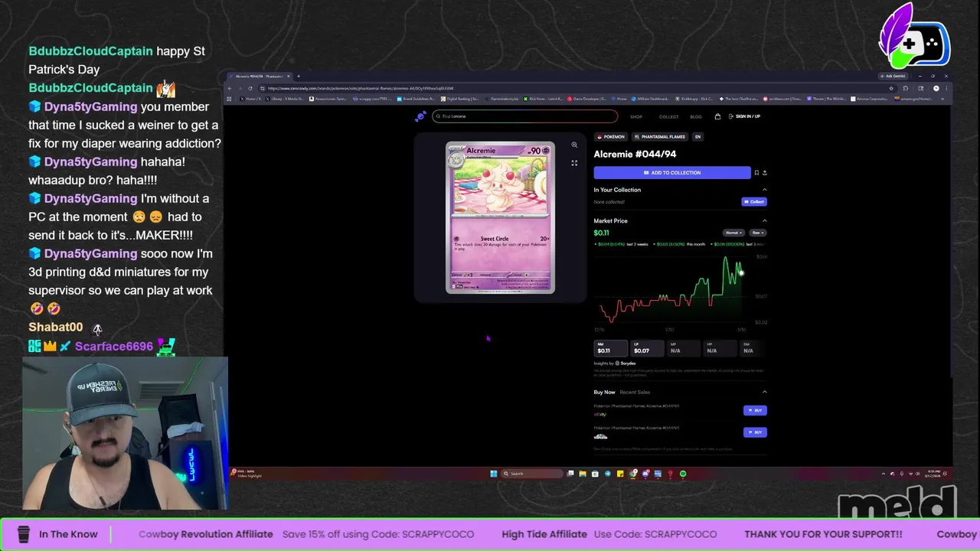Image resolution: width=980 pixels, height=551 pixels.
Task: Select the DM N/A condition
Action: click(x=754, y=348)
